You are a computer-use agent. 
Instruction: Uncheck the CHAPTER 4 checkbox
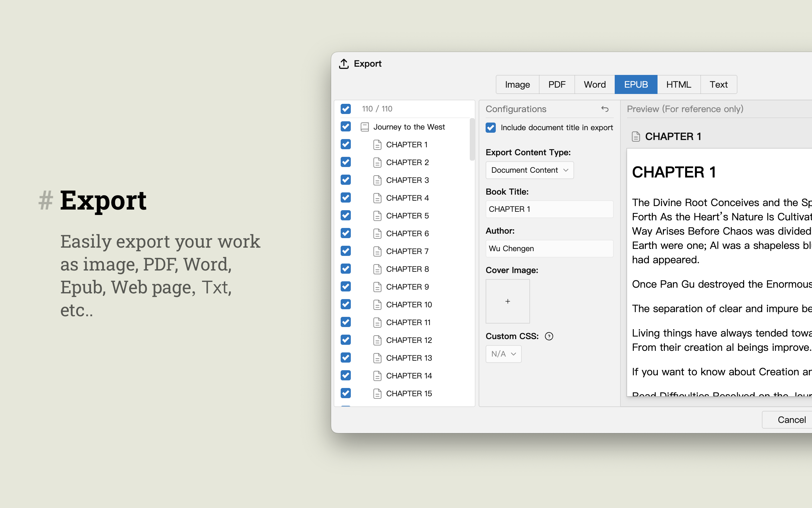tap(346, 198)
